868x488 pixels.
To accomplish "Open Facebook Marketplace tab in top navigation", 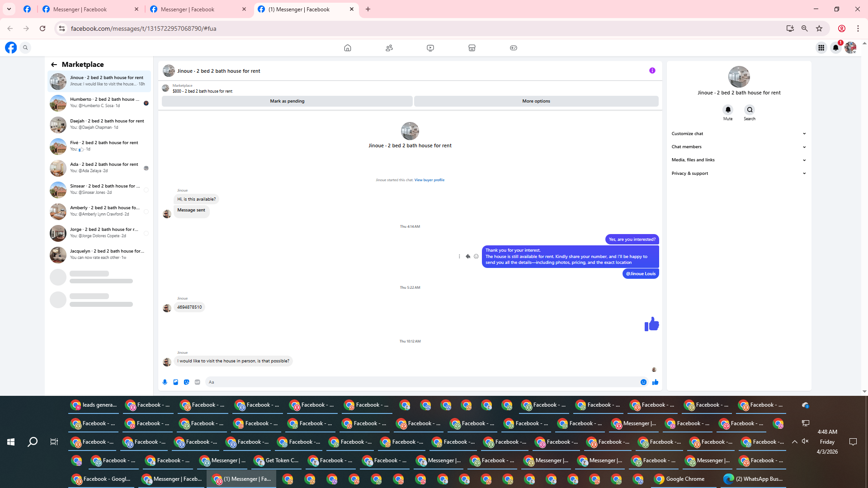I will click(472, 48).
